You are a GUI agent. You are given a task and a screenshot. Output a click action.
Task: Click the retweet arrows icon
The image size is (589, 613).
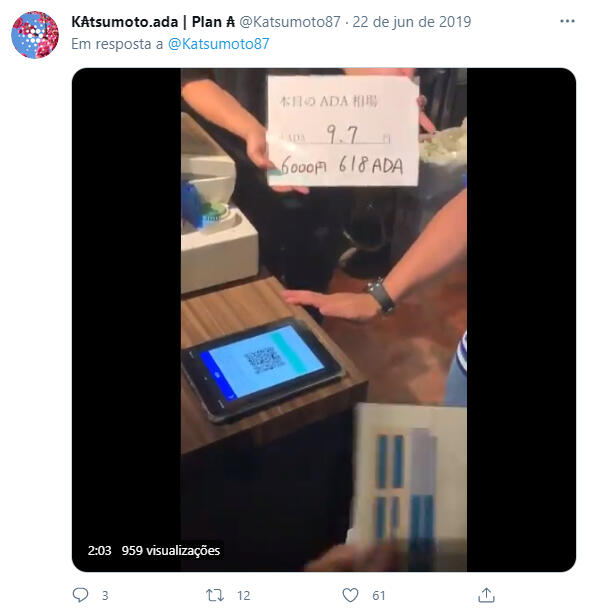[x=215, y=595]
